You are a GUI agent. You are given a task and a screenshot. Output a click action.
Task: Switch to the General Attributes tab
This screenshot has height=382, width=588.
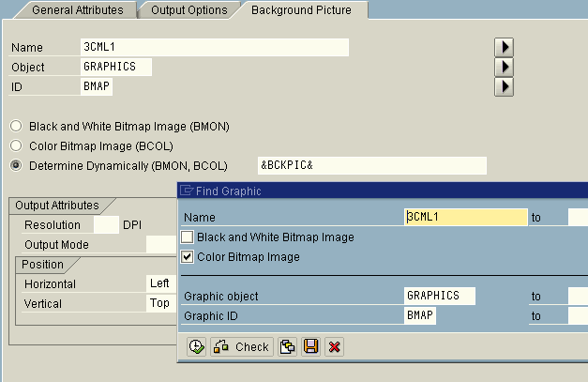click(79, 10)
